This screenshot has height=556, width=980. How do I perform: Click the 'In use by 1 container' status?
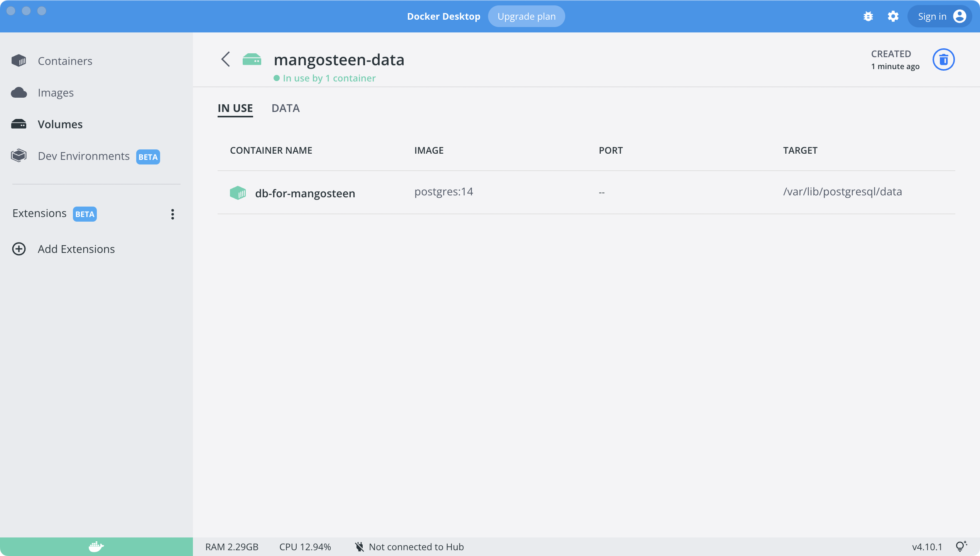tap(324, 78)
